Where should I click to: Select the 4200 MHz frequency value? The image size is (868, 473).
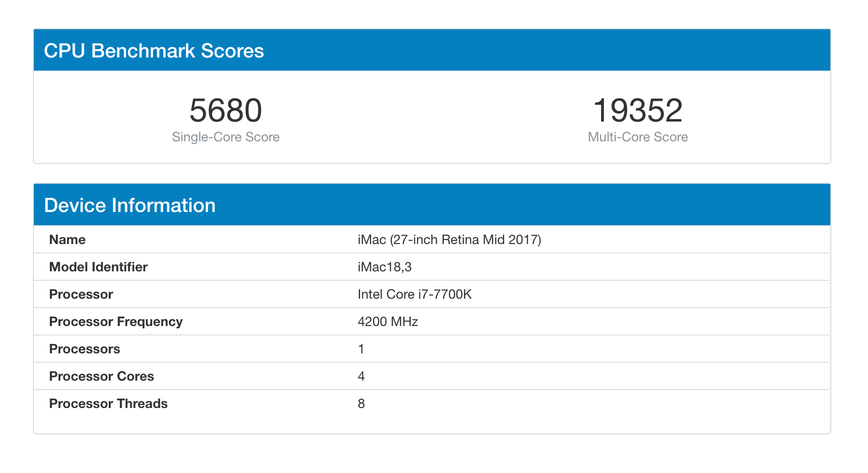pyautogui.click(x=388, y=322)
